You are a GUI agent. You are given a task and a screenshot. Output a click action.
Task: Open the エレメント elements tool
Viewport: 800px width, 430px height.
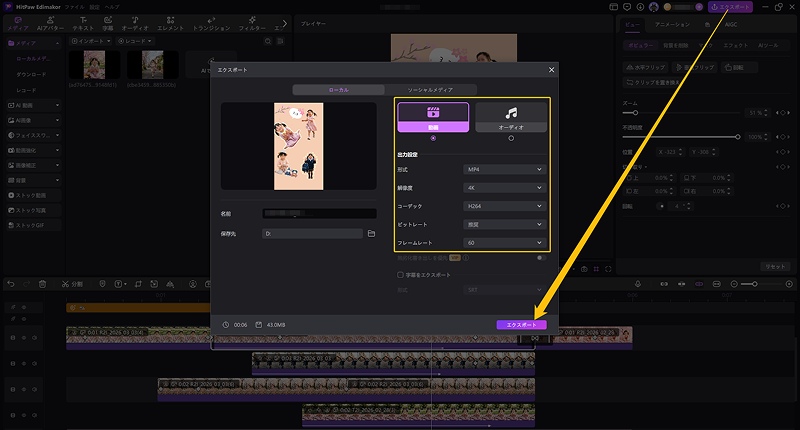(x=170, y=23)
